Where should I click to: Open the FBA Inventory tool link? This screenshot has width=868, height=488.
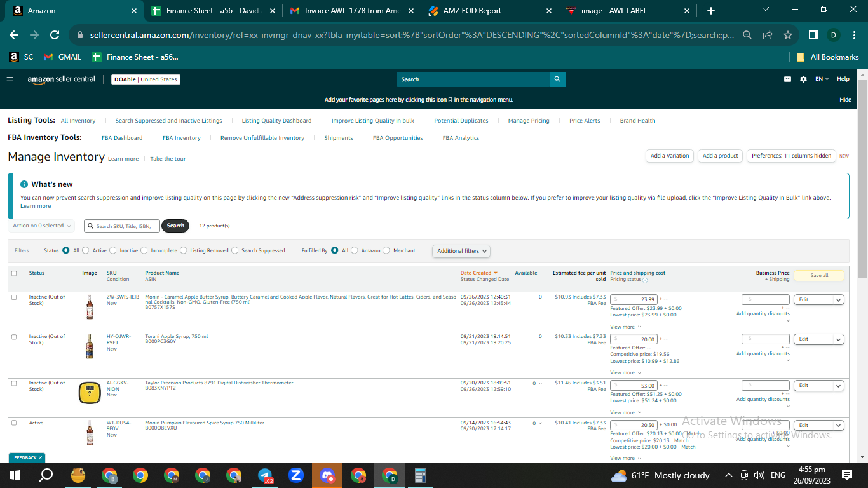pyautogui.click(x=181, y=138)
